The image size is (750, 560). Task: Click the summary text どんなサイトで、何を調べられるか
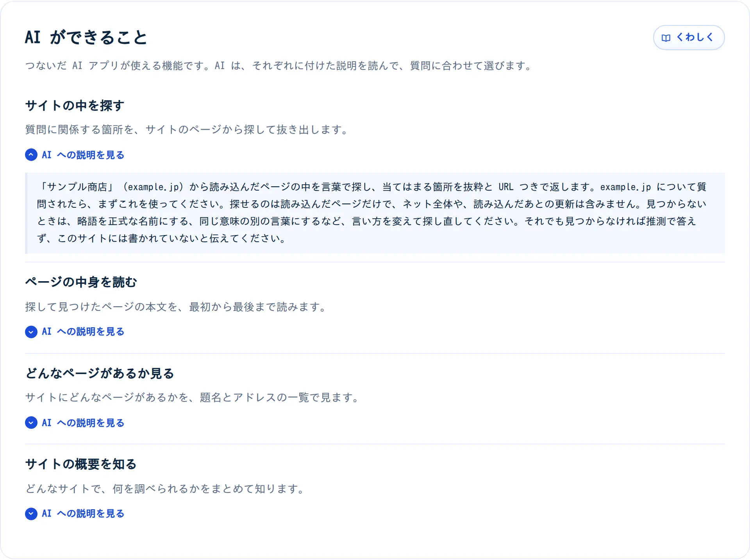pyautogui.click(x=166, y=489)
